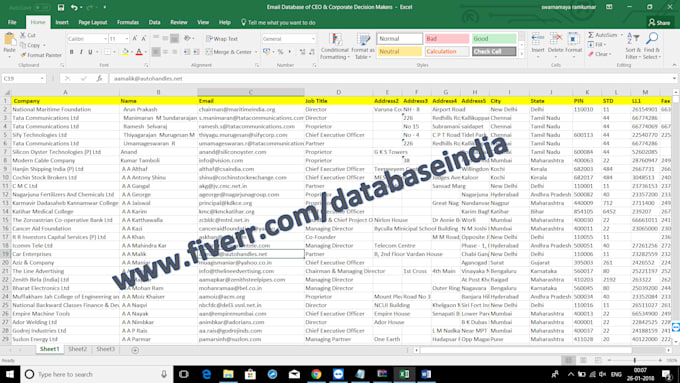The image size is (680, 383).
Task: Open Conditional Formatting menu
Action: point(335,46)
